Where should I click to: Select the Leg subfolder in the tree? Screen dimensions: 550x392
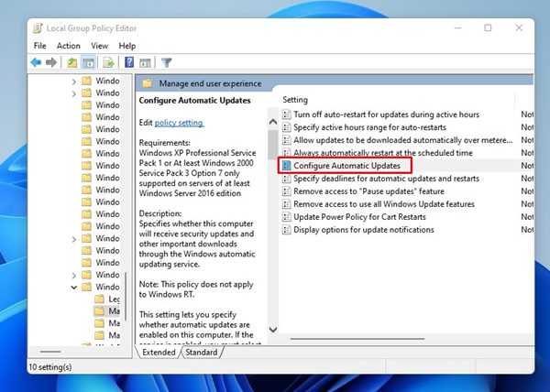tap(114, 299)
